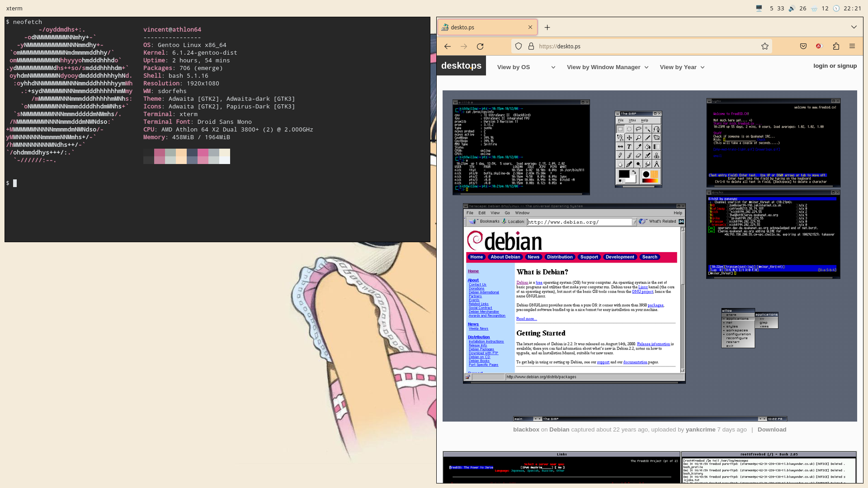Open the Firefox hamburger menu

coord(852,46)
